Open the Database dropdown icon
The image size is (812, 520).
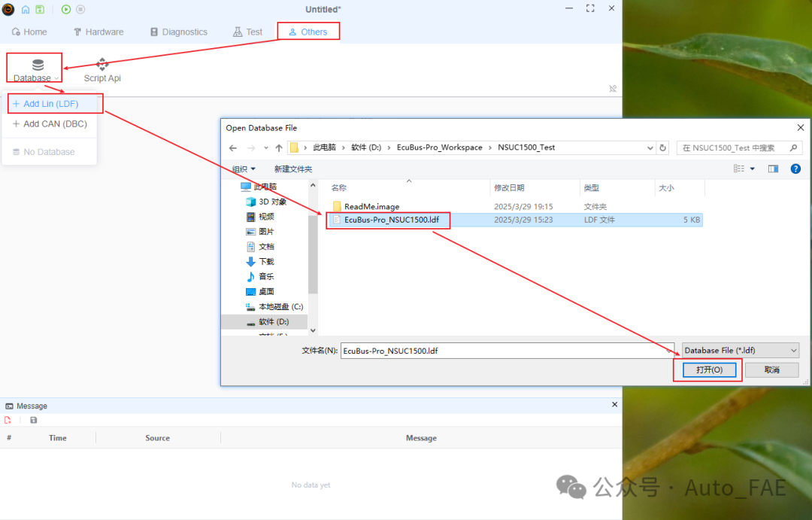point(38,65)
